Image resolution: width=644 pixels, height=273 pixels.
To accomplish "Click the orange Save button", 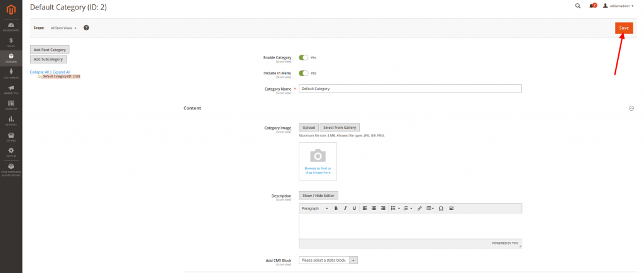I will tap(623, 28).
